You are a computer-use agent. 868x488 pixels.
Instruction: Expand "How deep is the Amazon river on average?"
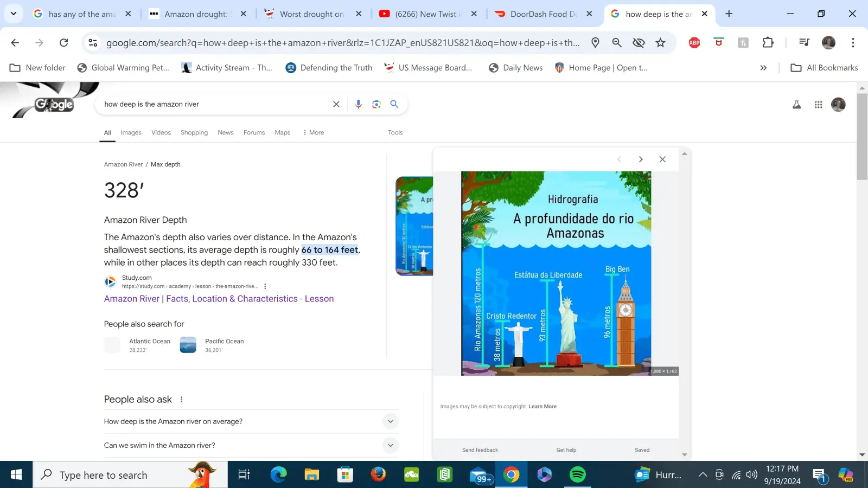(x=390, y=421)
